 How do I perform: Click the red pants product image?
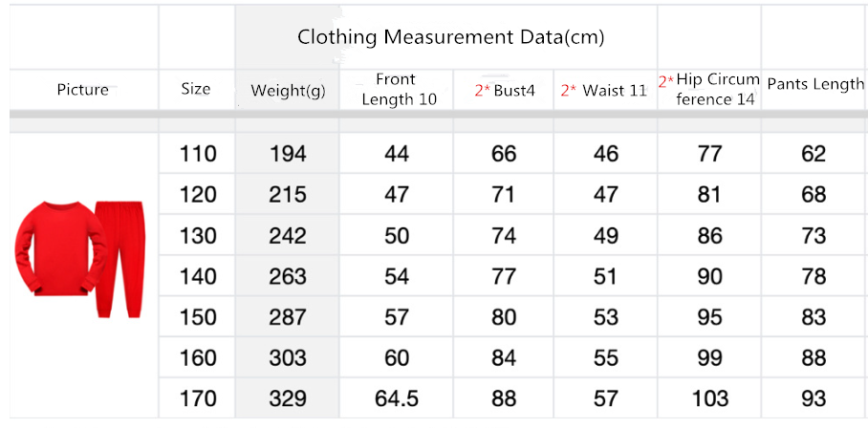(119, 258)
